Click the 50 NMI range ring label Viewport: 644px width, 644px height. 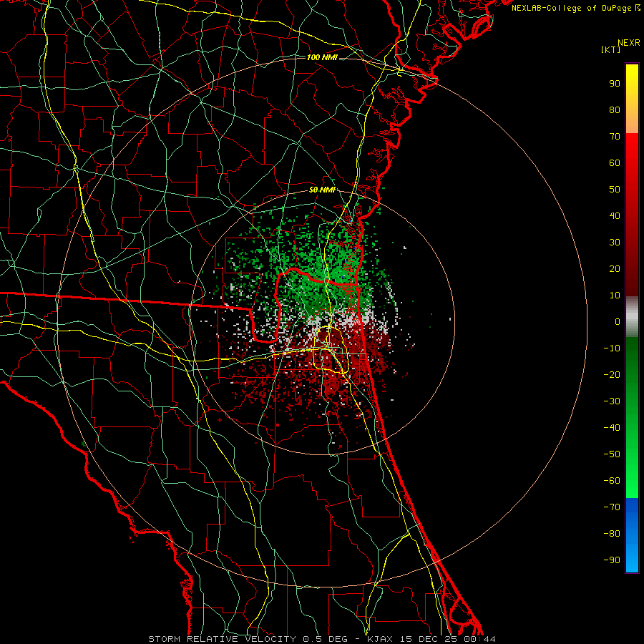[x=322, y=190]
